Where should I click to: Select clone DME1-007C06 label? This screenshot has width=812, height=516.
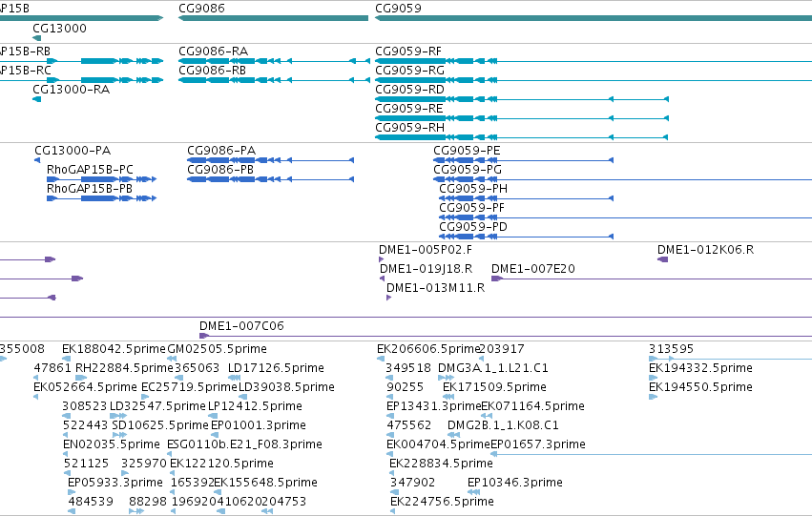point(241,326)
